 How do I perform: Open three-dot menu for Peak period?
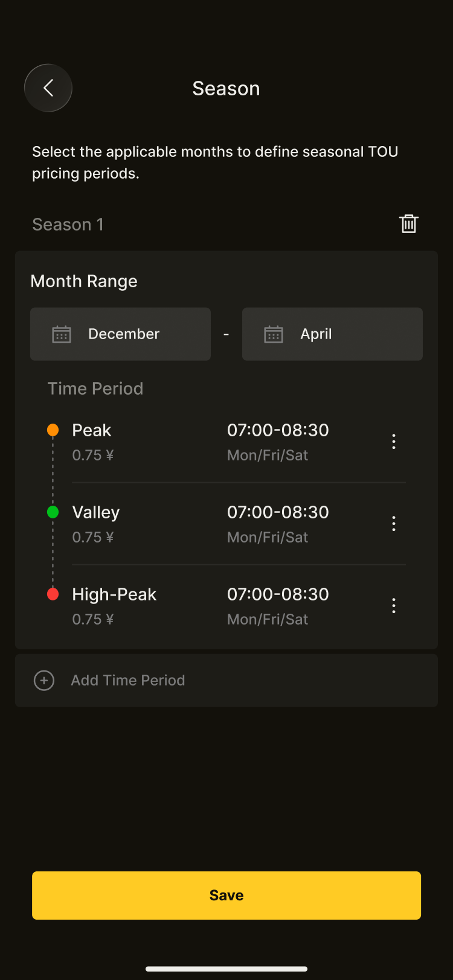click(394, 442)
